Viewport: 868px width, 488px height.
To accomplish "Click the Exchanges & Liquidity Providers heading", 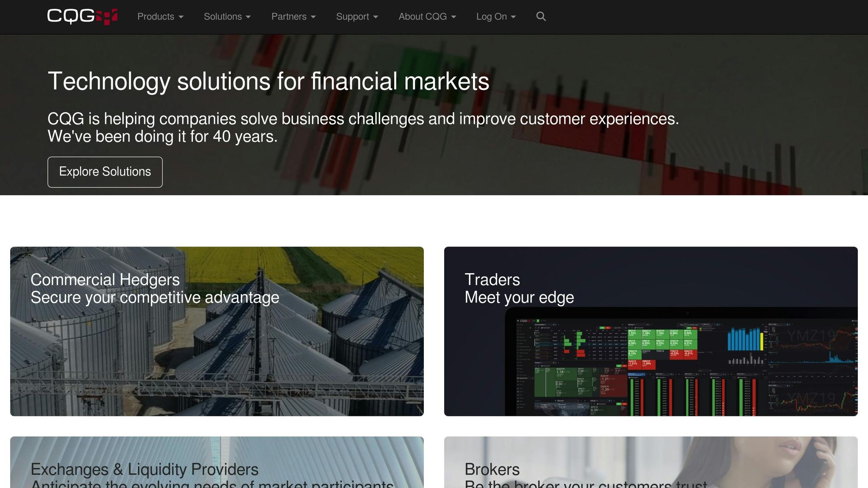I will click(145, 469).
